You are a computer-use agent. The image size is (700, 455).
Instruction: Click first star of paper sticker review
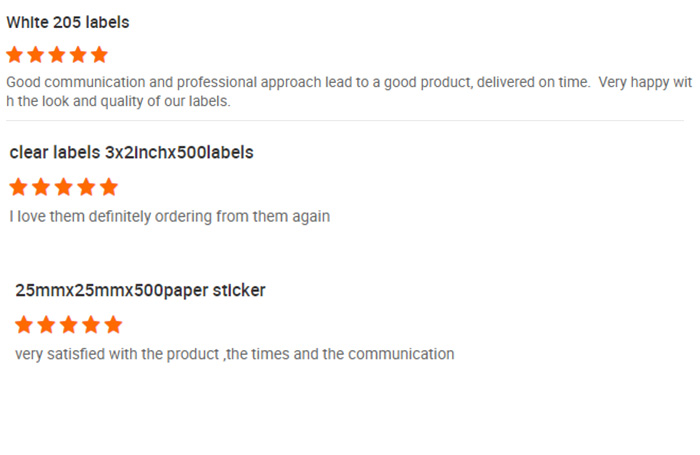(24, 325)
